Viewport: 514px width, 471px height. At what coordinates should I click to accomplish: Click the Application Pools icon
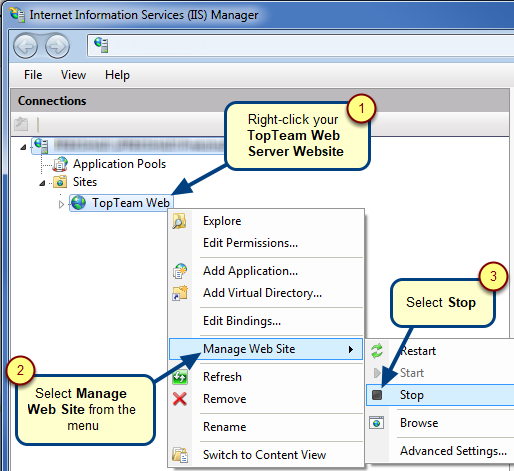61,164
